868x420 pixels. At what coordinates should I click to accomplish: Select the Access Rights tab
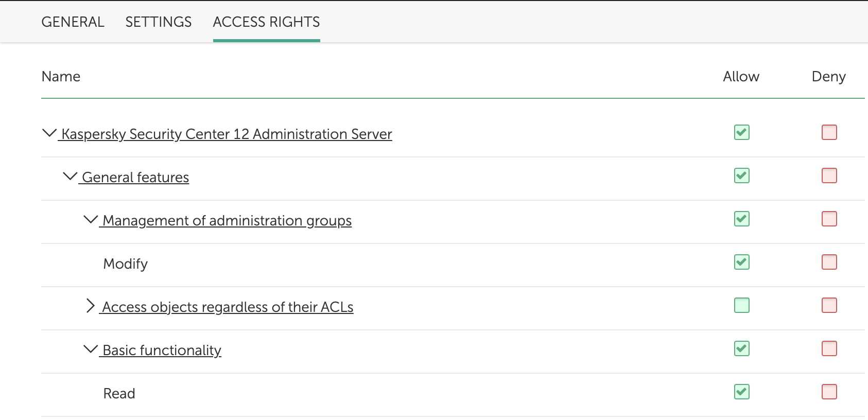tap(266, 22)
